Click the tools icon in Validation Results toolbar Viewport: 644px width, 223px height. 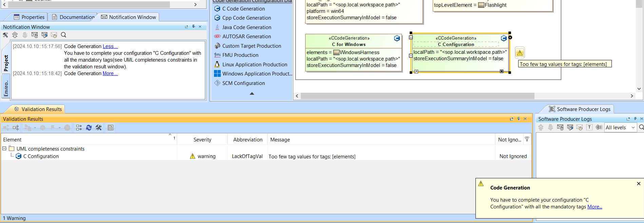point(99,128)
